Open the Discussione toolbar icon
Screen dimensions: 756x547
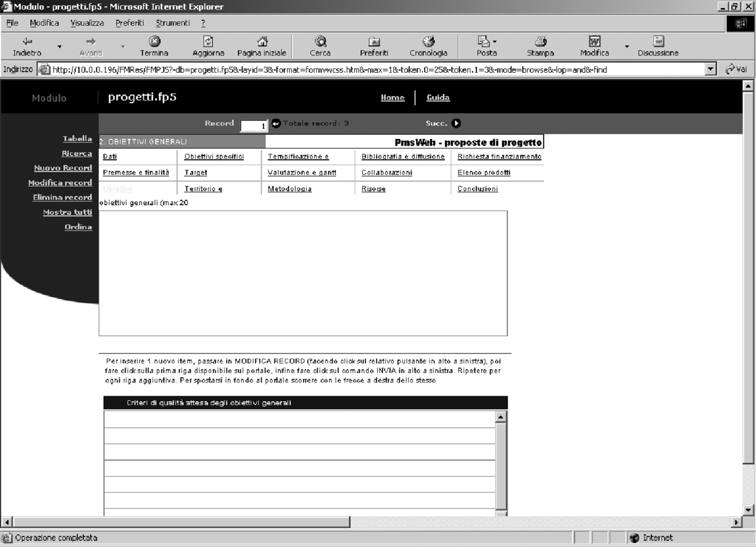pyautogui.click(x=658, y=41)
